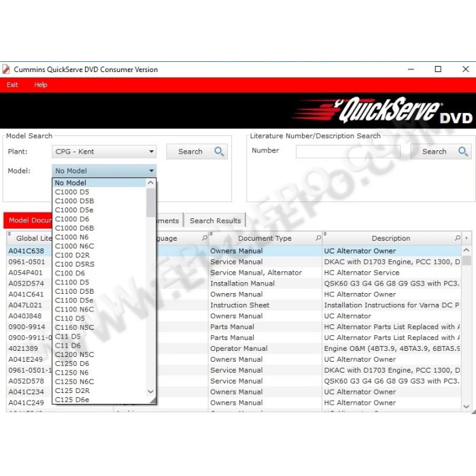Screen dimensions: 476x476
Task: Select model C1000 N6
Action: (x=99, y=237)
